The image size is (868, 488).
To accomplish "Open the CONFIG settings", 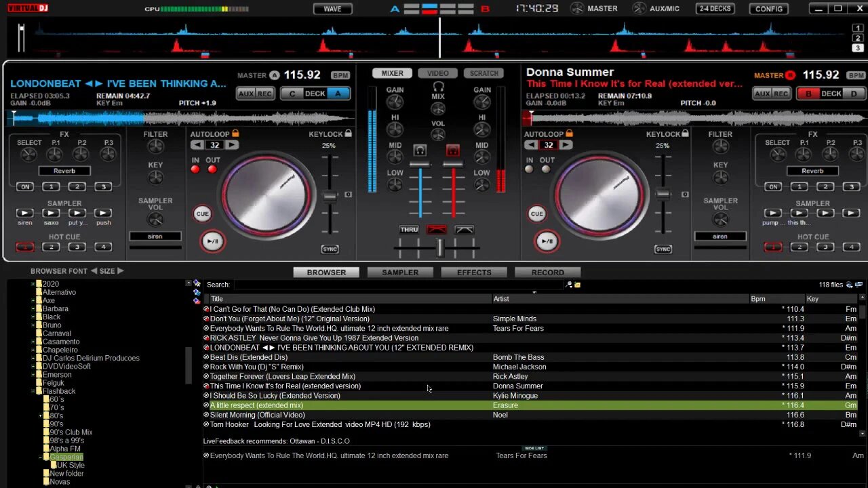I will tap(768, 9).
